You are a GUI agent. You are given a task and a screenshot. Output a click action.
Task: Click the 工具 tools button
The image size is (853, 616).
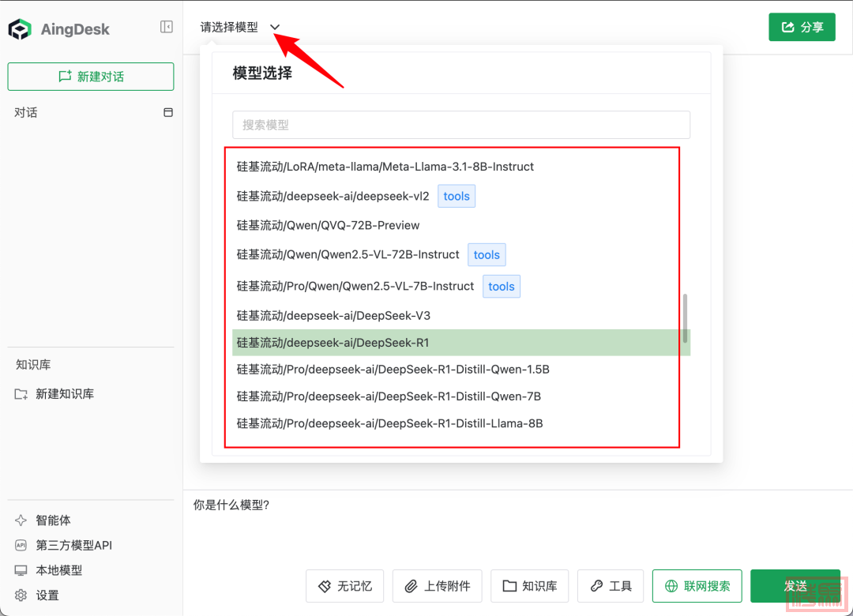point(611,586)
